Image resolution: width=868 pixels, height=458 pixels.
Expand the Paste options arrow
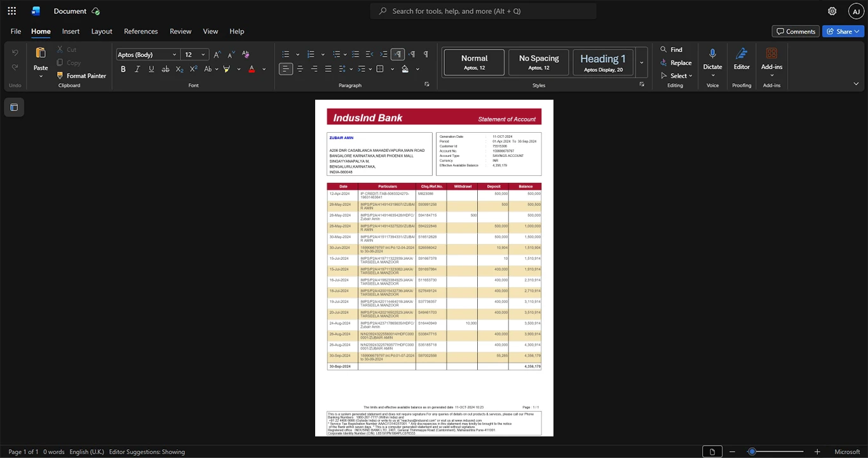[x=41, y=77]
